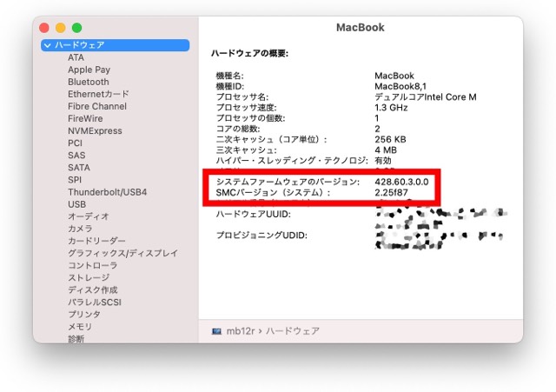Open ストレージ details
This screenshot has width=556, height=392.
[89, 278]
